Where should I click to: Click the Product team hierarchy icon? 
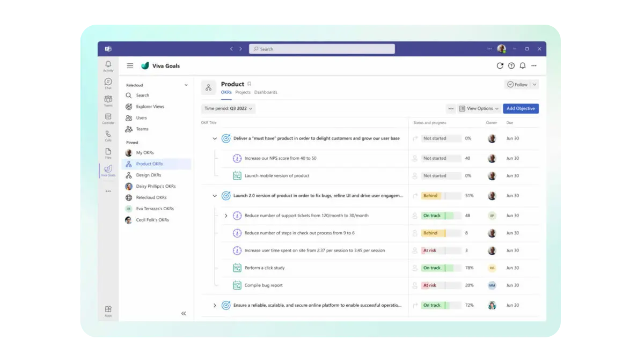[209, 87]
